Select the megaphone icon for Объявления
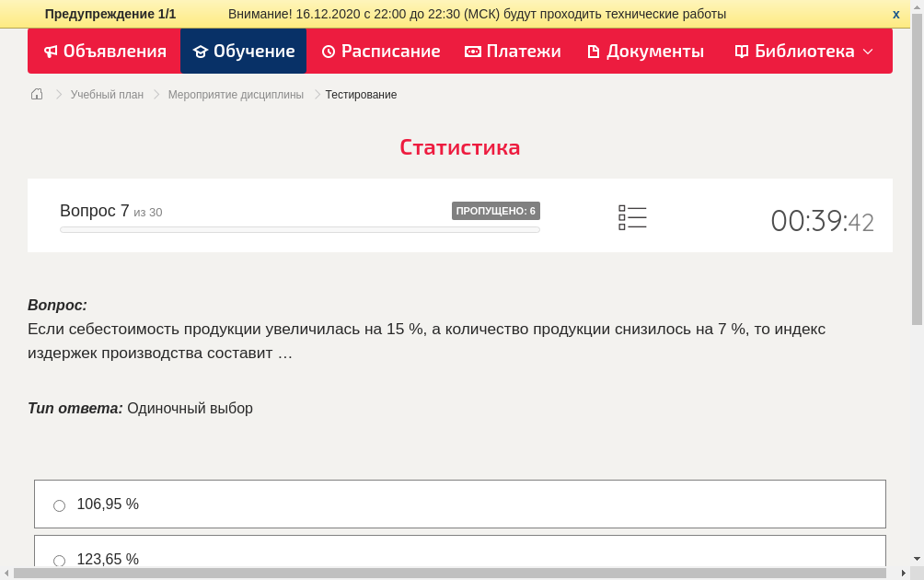This screenshot has width=924, height=580. pyautogui.click(x=51, y=52)
